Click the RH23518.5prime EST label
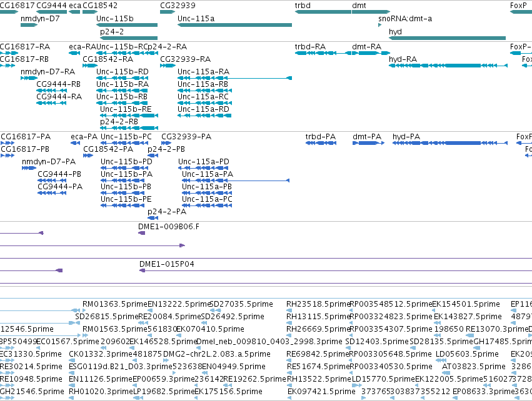The height and width of the screenshot is (401, 532). click(318, 304)
